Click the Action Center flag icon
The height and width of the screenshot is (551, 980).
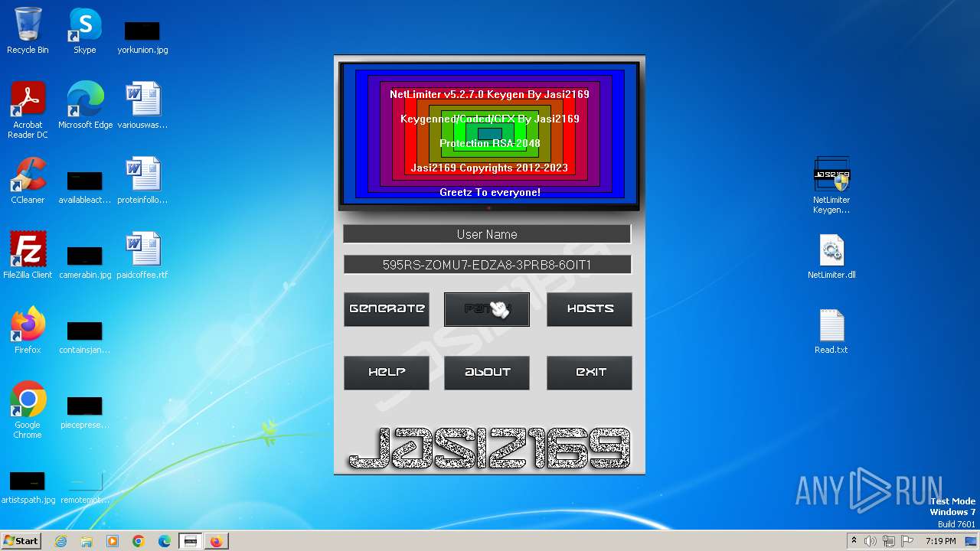pos(907,541)
